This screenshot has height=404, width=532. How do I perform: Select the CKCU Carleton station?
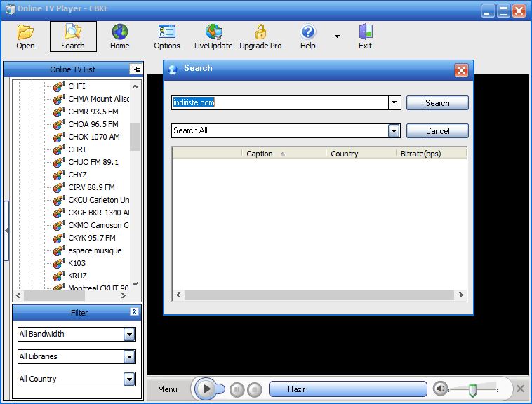tap(98, 200)
